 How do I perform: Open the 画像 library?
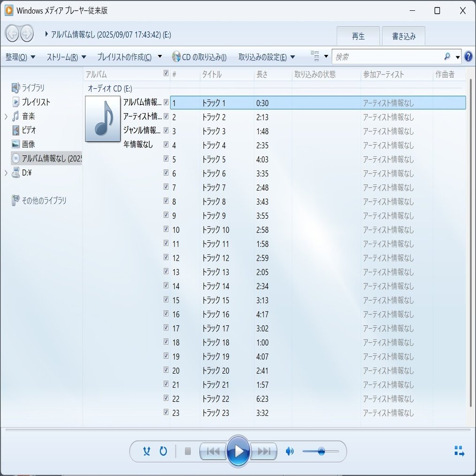click(x=28, y=144)
